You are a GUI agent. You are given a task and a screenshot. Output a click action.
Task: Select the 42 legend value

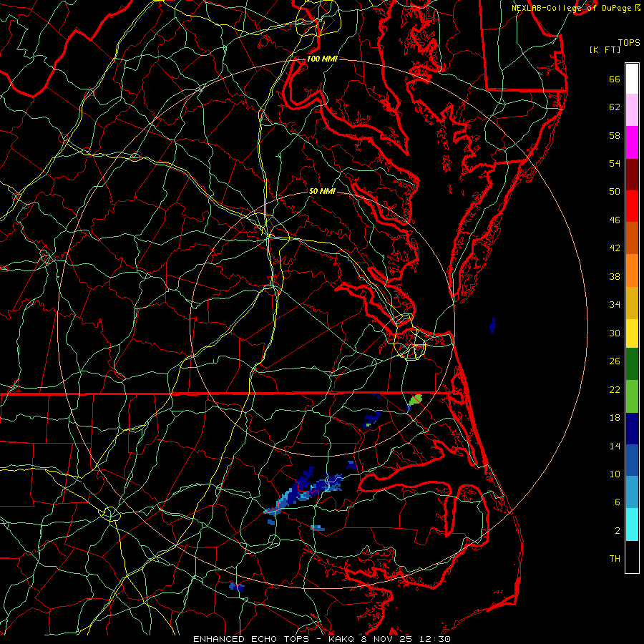click(615, 248)
